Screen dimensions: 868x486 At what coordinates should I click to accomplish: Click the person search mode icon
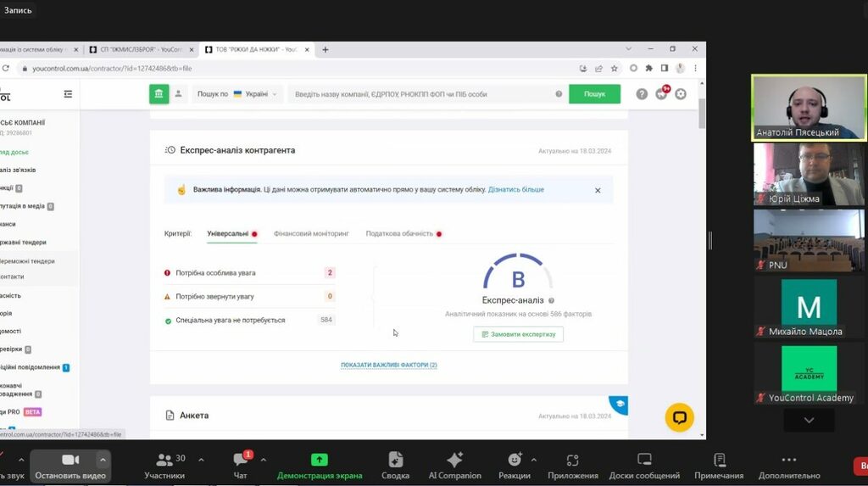click(x=178, y=94)
